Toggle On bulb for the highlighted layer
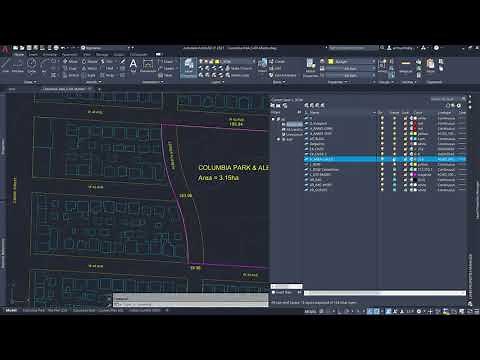This screenshot has width=480, height=360. tap(382, 159)
